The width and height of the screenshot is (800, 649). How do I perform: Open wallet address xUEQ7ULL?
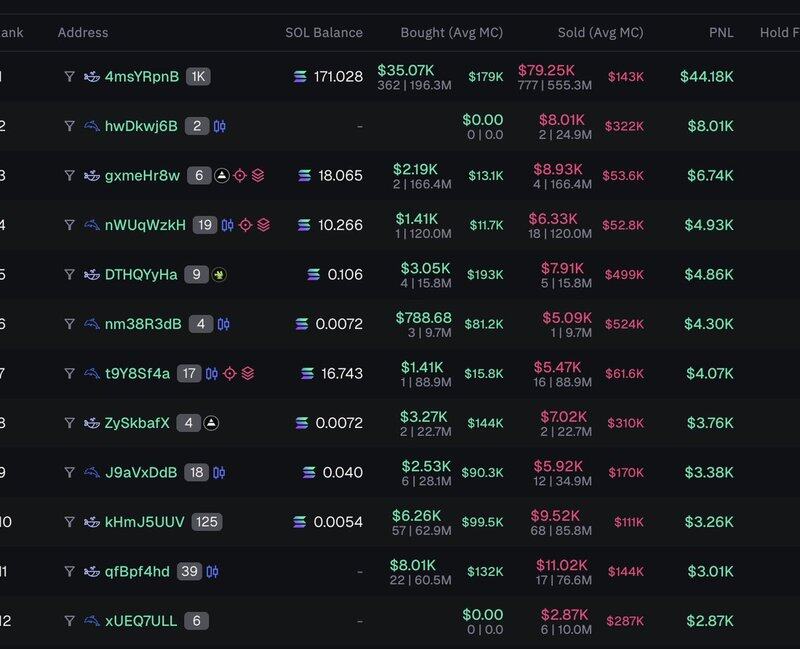click(141, 621)
